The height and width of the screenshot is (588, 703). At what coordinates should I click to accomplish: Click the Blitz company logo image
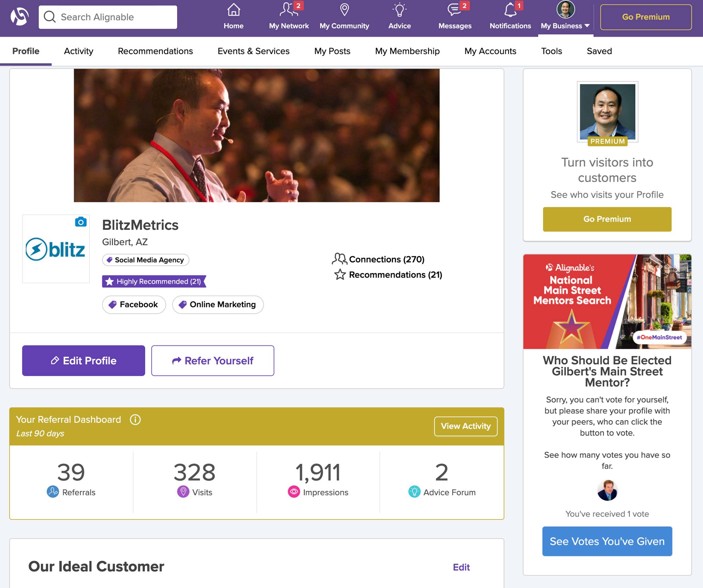tap(56, 249)
